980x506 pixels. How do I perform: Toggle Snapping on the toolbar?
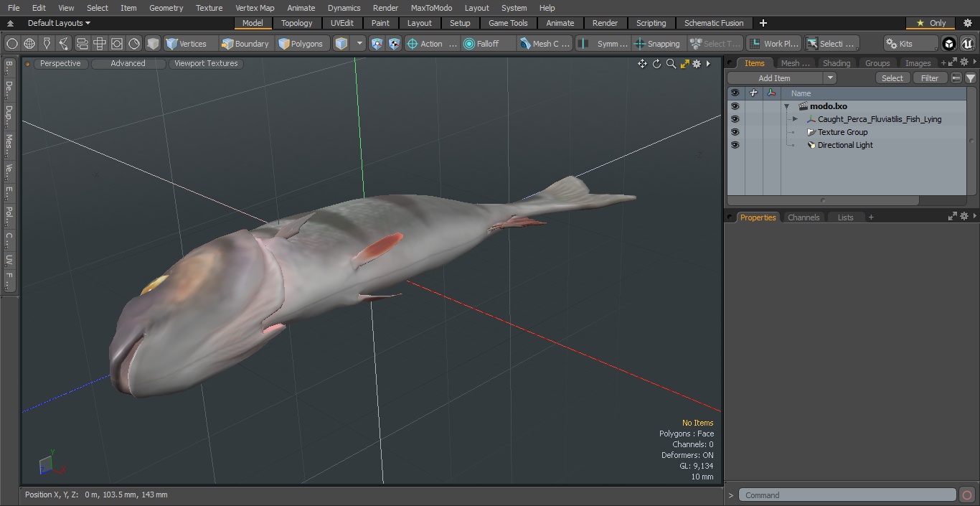pyautogui.click(x=657, y=44)
